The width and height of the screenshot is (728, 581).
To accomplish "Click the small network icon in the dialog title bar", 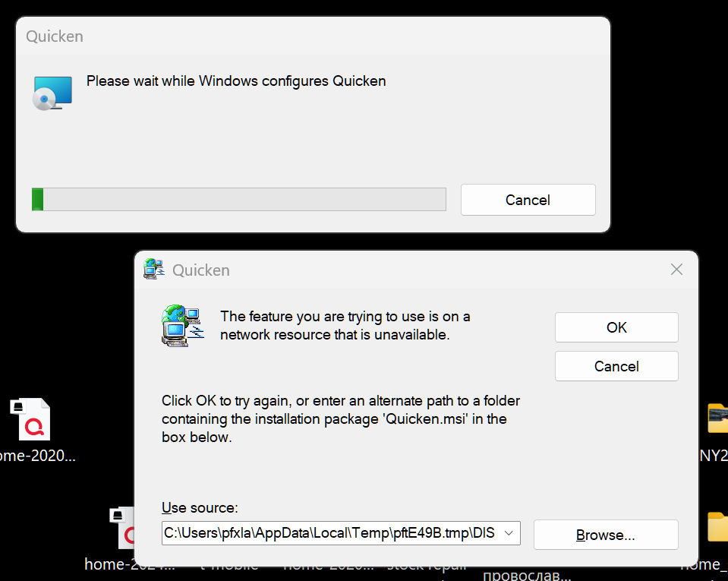I will pyautogui.click(x=153, y=270).
